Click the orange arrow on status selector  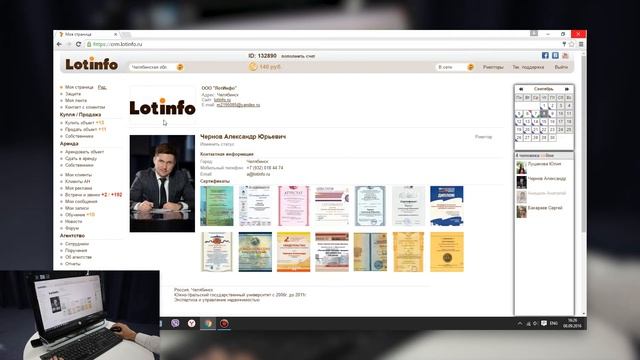(x=470, y=67)
